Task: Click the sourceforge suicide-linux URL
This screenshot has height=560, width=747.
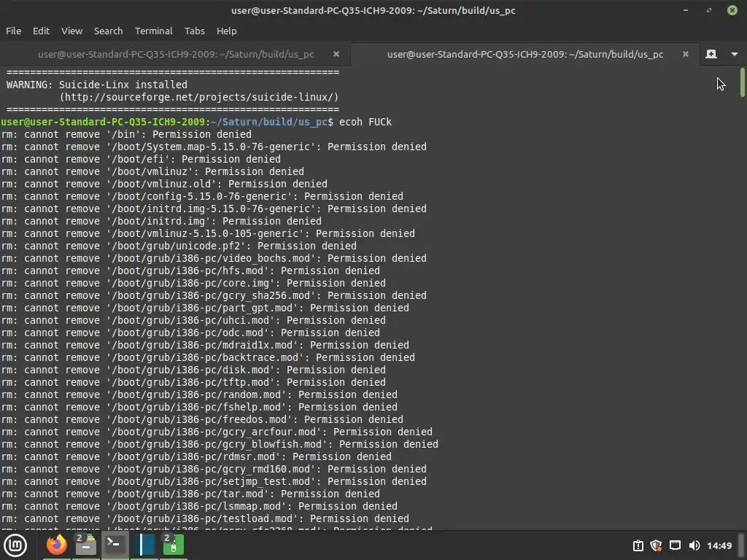Action: [x=198, y=97]
